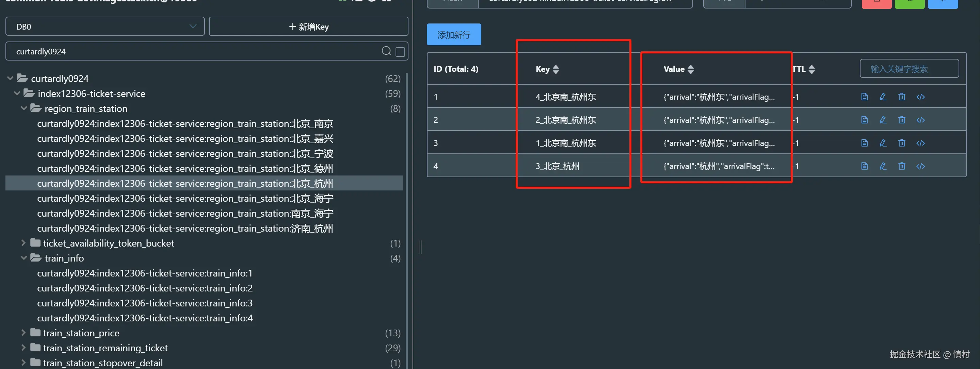Click the edit icon for 2_北京南_杭州东 row
This screenshot has width=980, height=369.
click(883, 120)
